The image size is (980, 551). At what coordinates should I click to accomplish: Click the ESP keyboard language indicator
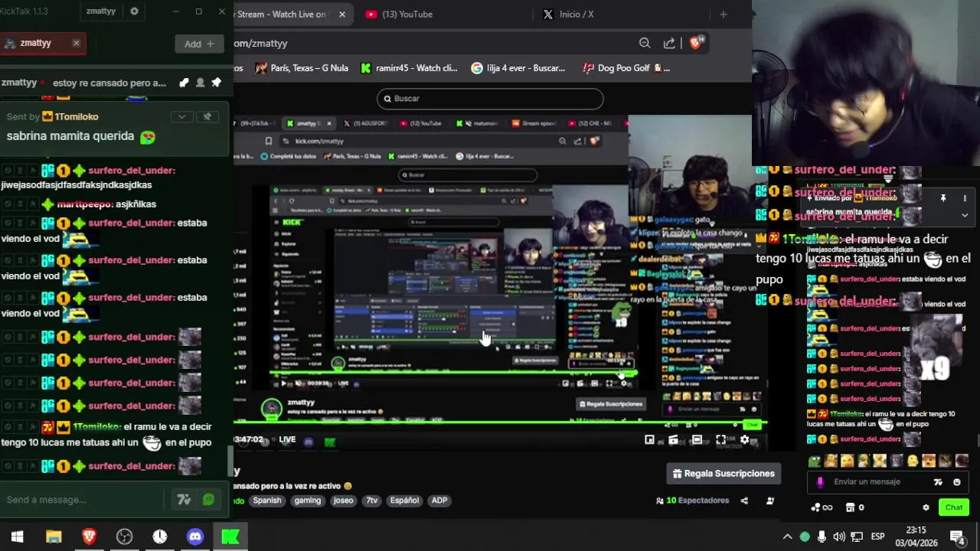[x=878, y=536]
